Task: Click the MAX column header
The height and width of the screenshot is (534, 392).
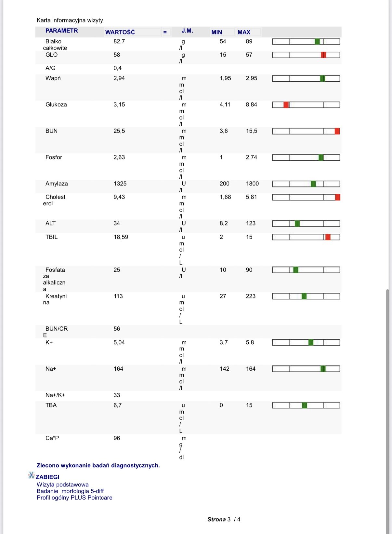Action: 244,32
